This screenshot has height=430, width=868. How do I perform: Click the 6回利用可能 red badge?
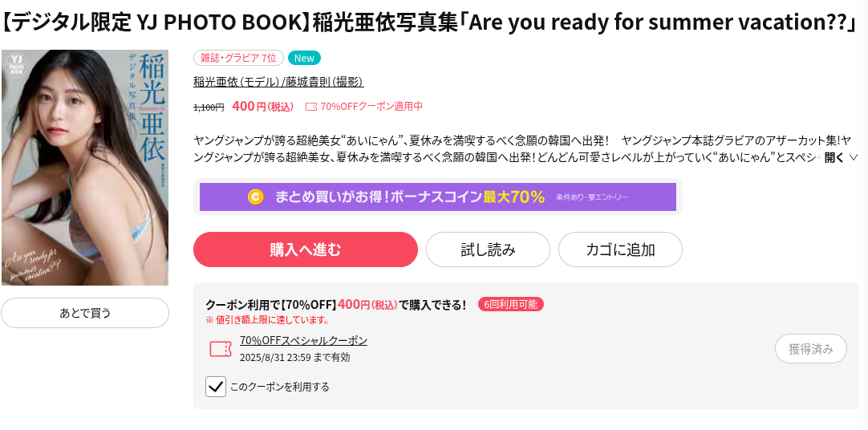[x=511, y=304]
